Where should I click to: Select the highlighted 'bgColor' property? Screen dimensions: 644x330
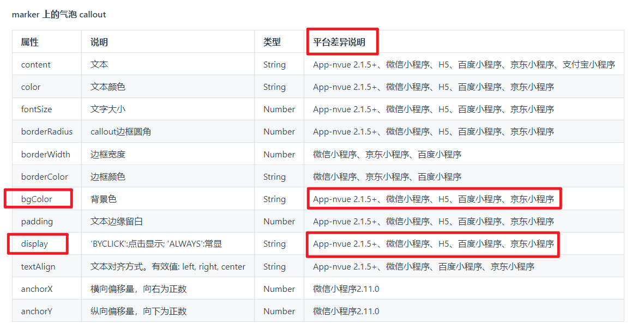coord(37,199)
